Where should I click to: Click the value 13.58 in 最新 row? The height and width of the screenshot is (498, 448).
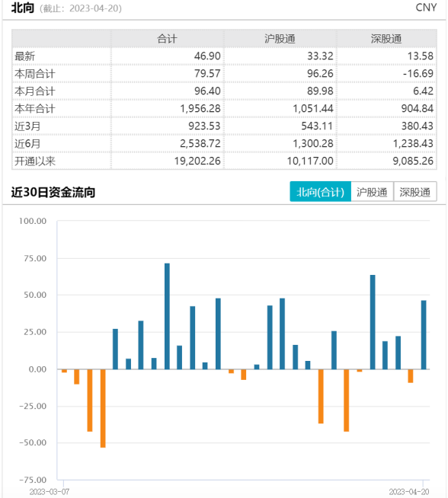point(420,56)
